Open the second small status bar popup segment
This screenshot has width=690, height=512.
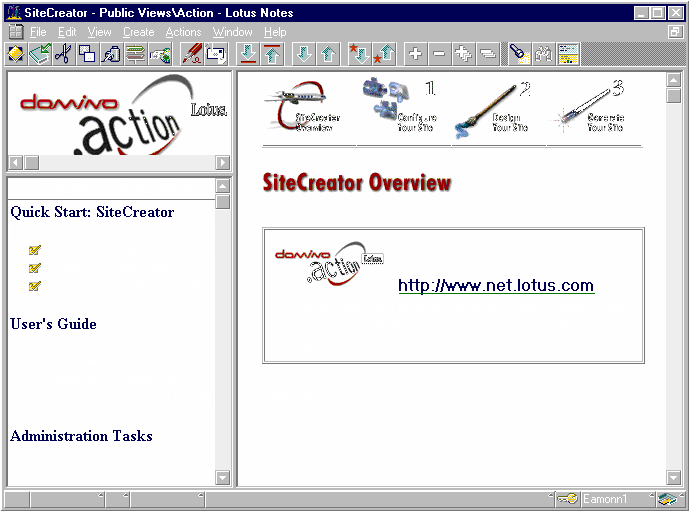click(117, 499)
